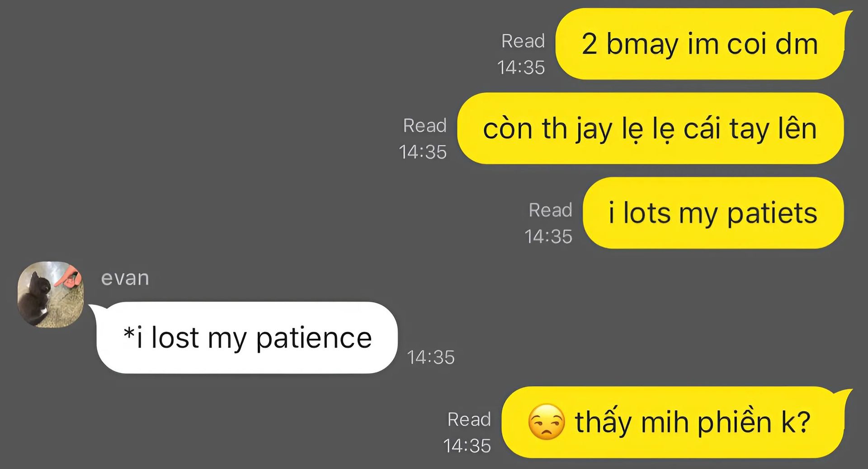Viewport: 868px width, 469px height.
Task: Open evan's cat profile picture
Action: [50, 294]
